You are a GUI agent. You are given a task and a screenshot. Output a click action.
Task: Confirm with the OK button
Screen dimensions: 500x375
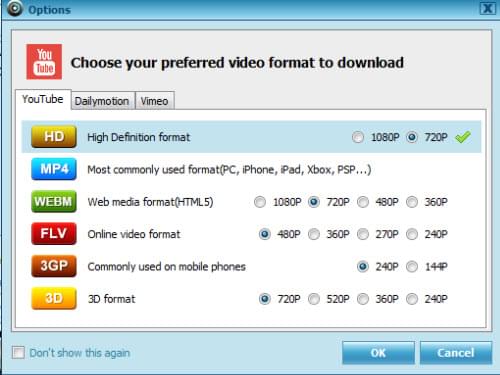click(x=378, y=353)
